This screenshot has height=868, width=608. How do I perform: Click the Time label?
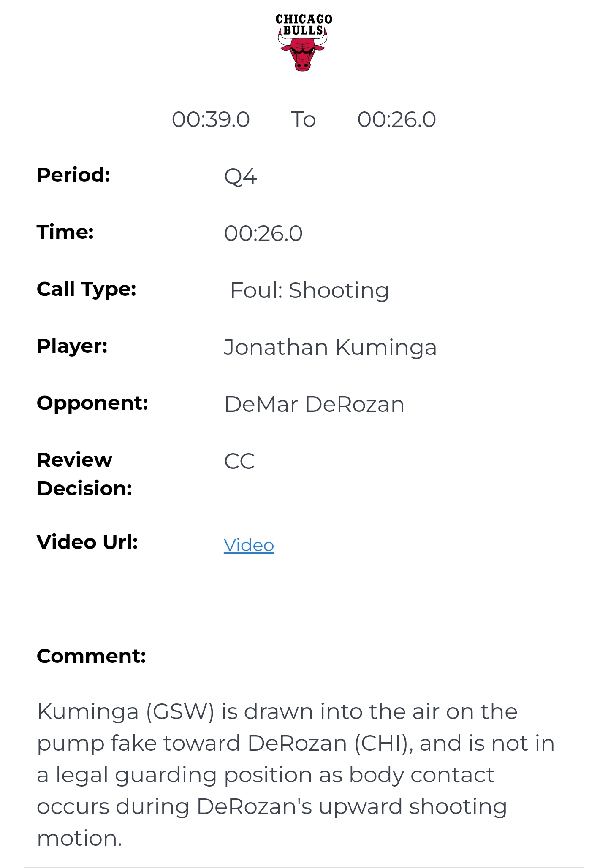tap(65, 232)
